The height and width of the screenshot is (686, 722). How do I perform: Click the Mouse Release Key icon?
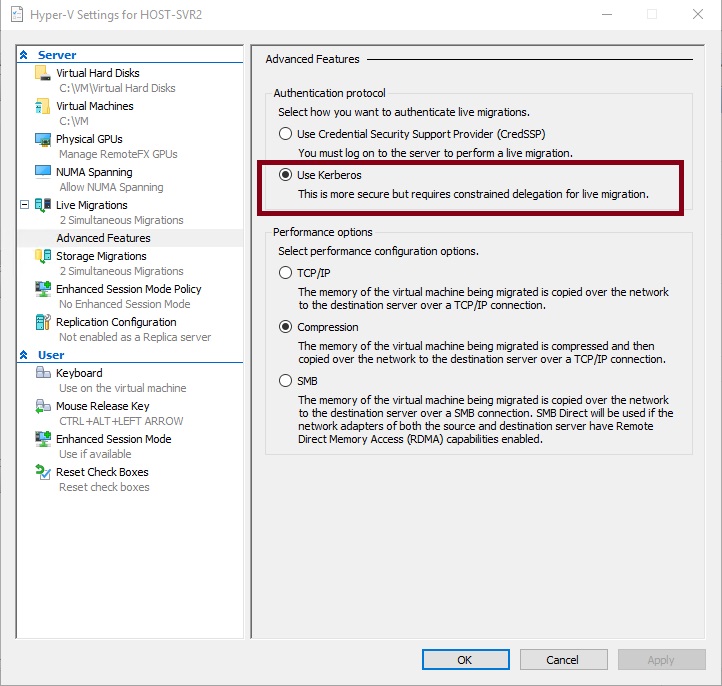click(x=42, y=406)
